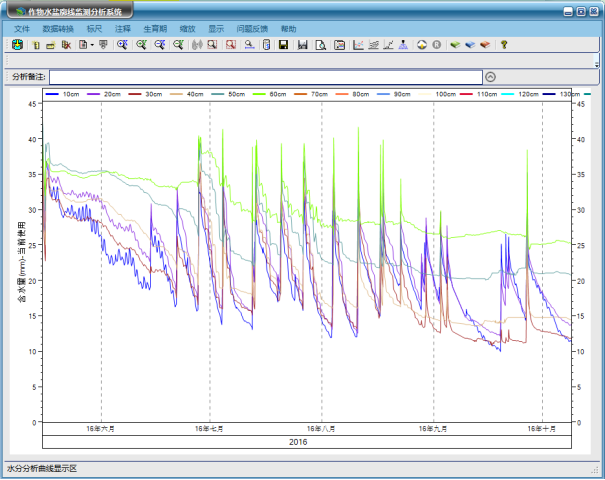Add a new vertical ruler icon
The image size is (605, 480).
36,45
